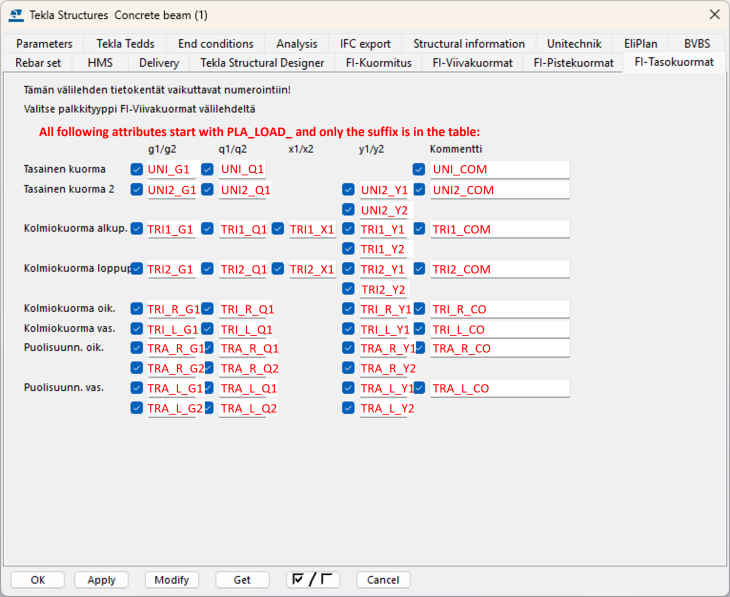Disable the checkbox for UNI2_Y2 field
The width and height of the screenshot is (730, 597).
tap(348, 210)
